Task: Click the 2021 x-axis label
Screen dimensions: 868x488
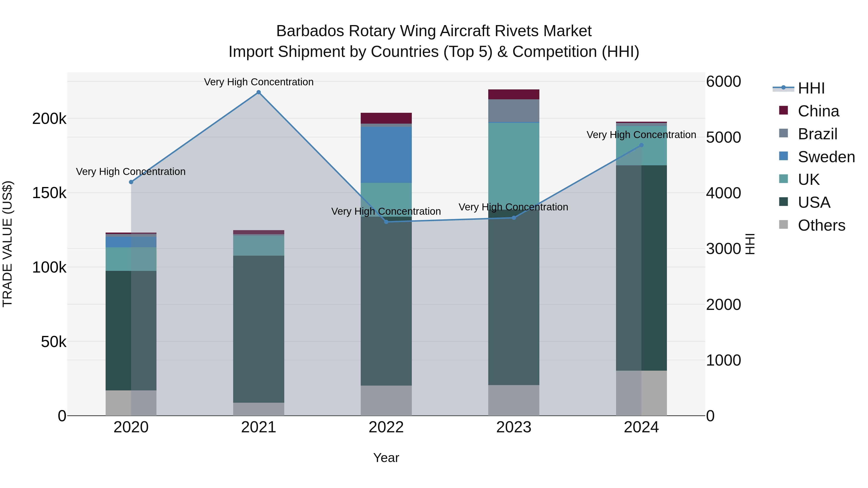Action: [259, 427]
